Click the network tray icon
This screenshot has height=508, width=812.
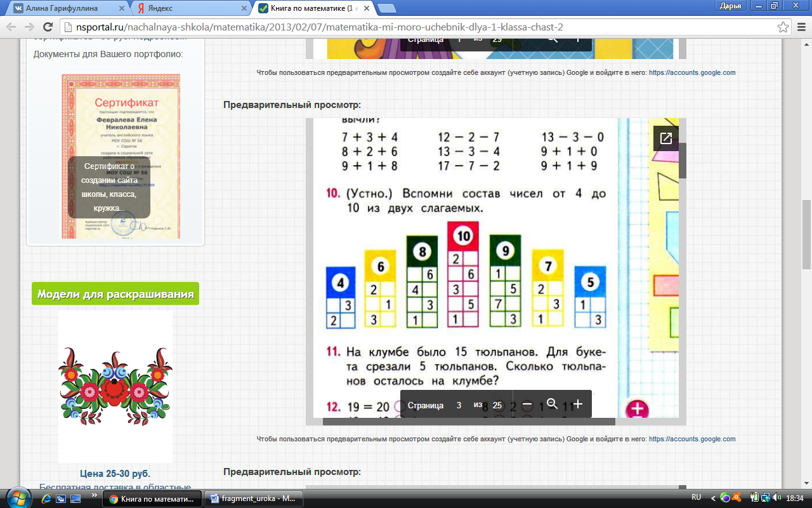(766, 498)
